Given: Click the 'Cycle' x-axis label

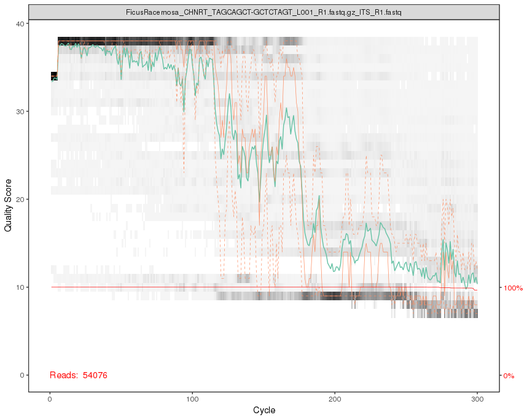Looking at the screenshot, I should coord(265,410).
